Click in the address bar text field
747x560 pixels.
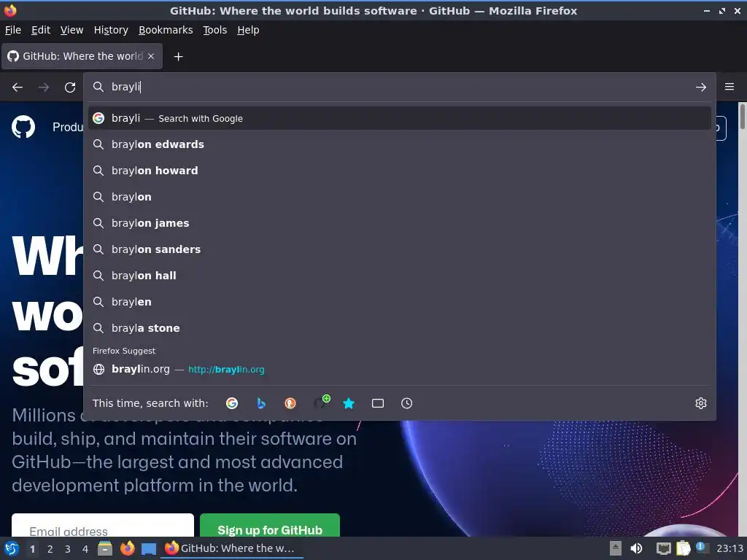click(x=399, y=87)
